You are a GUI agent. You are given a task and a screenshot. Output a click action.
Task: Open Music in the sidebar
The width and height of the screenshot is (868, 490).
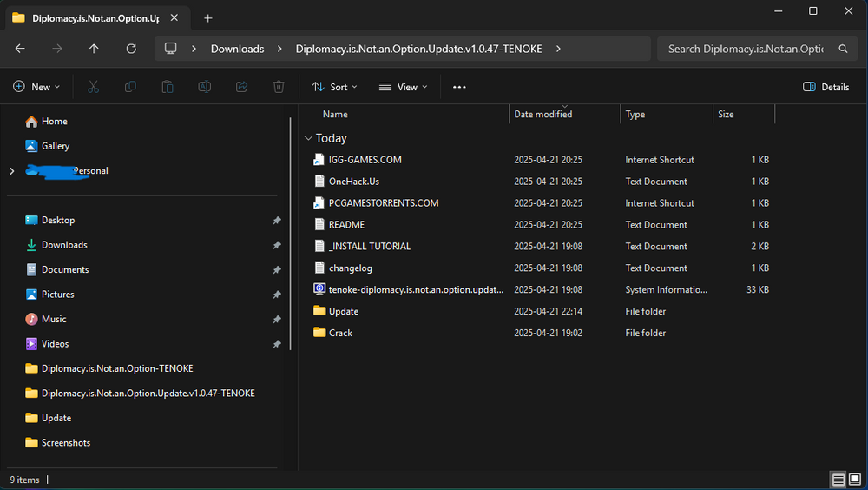coord(46,319)
